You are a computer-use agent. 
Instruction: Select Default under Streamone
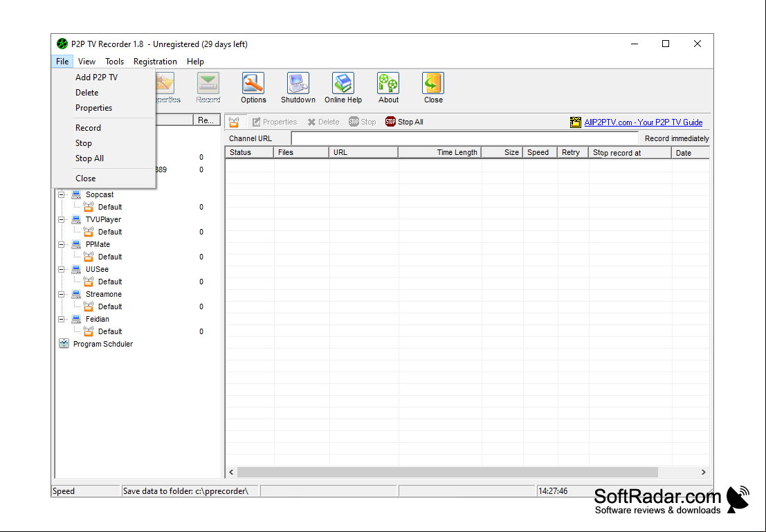click(x=110, y=306)
